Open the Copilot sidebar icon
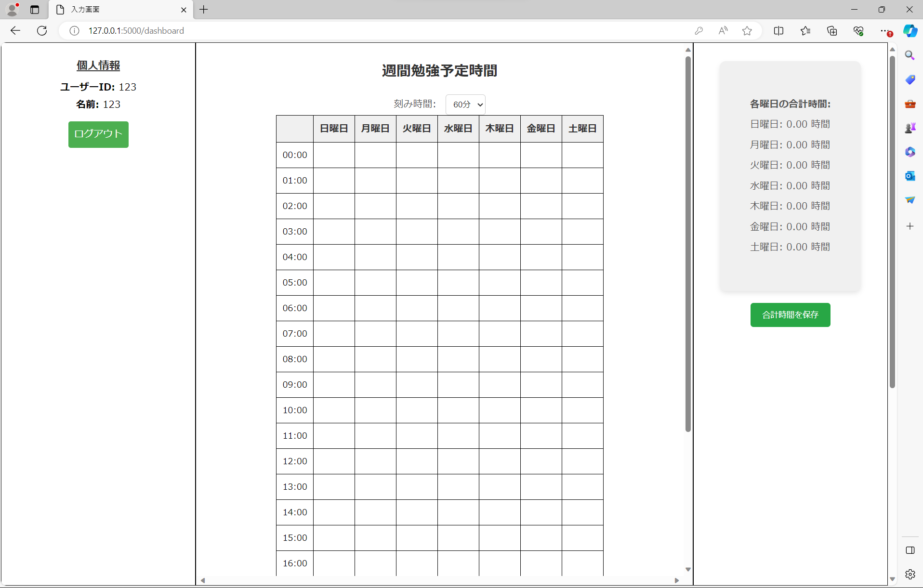 click(910, 31)
